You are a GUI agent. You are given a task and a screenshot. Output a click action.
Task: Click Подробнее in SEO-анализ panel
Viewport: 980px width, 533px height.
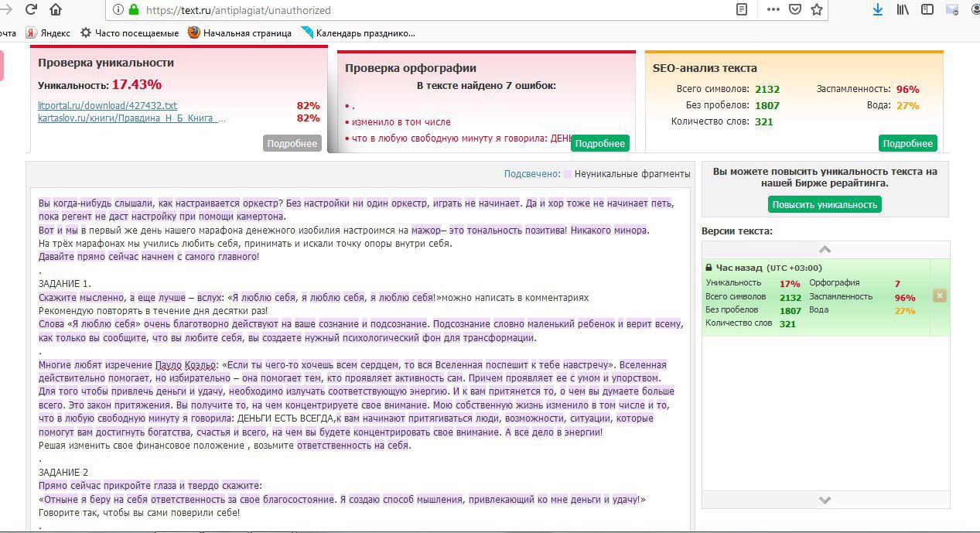pyautogui.click(x=907, y=144)
